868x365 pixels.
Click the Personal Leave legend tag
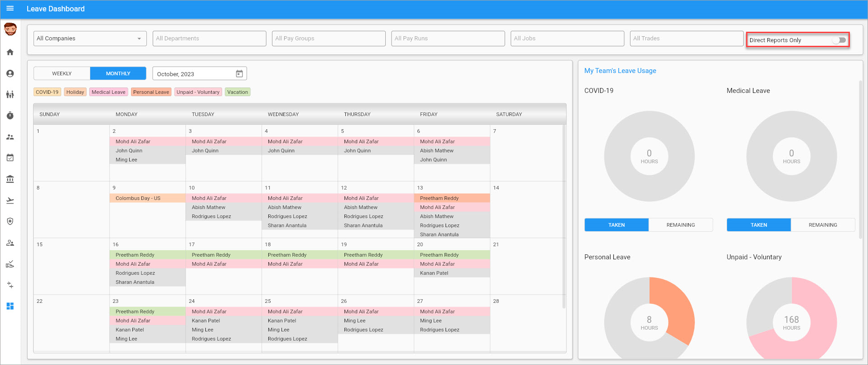coord(151,92)
